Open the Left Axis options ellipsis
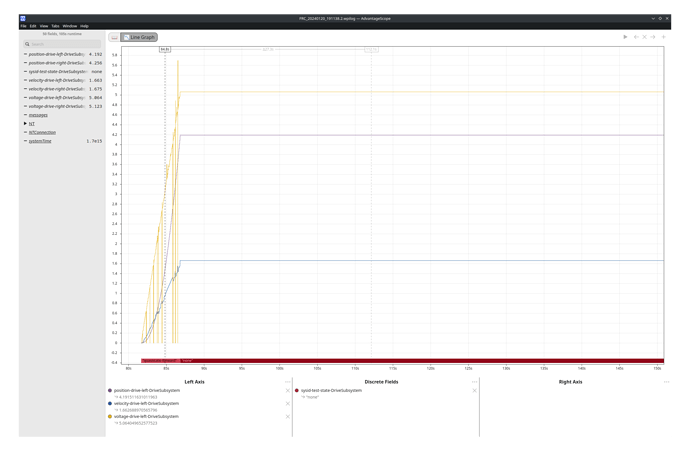690x459 pixels. point(287,382)
